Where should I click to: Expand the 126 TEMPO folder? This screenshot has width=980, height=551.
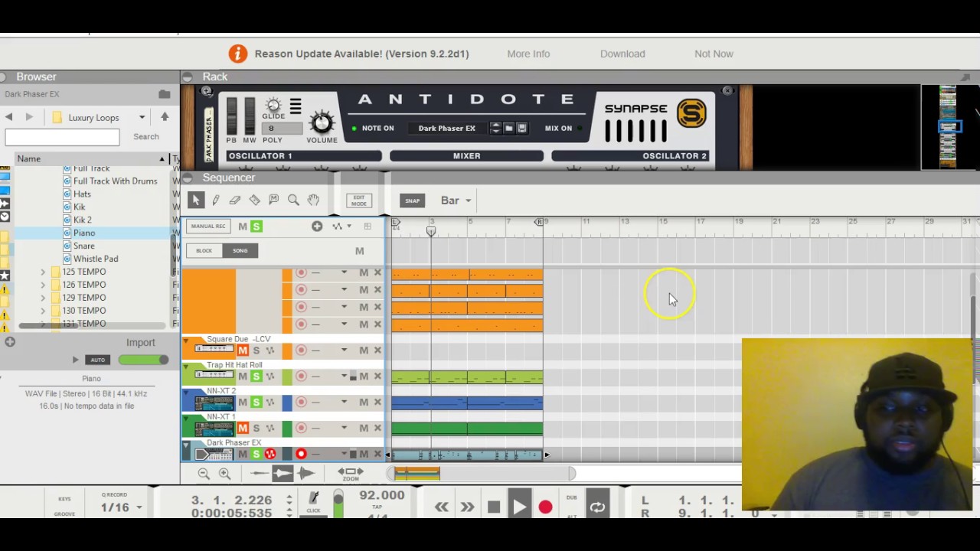click(x=43, y=285)
